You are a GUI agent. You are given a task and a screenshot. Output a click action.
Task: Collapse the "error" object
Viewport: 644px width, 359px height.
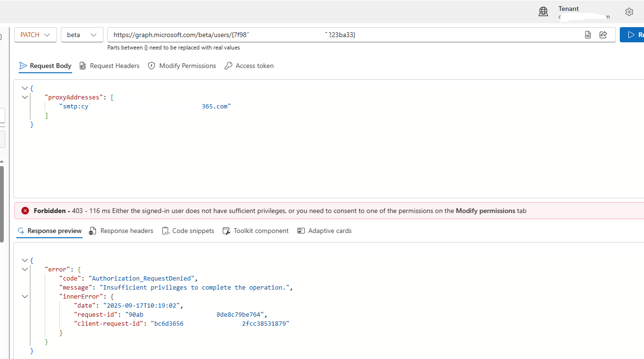coord(25,270)
